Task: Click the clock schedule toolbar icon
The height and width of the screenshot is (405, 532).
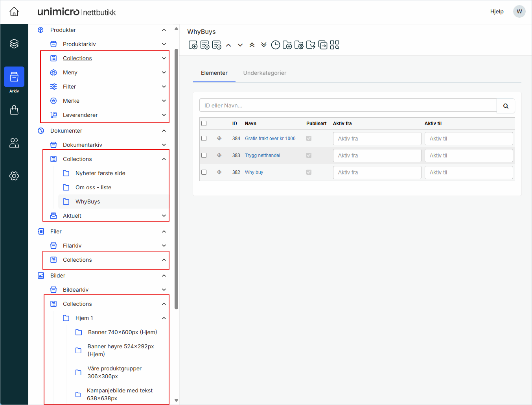Action: (276, 45)
